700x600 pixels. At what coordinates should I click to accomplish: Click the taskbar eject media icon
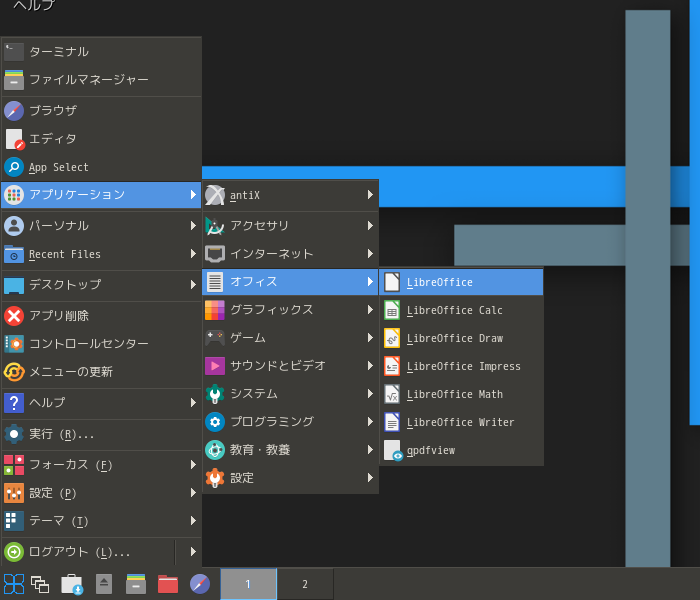(x=104, y=584)
